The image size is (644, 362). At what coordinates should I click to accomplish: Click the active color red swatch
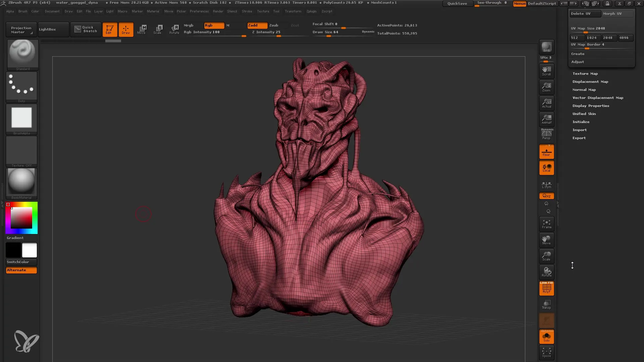tap(8, 205)
